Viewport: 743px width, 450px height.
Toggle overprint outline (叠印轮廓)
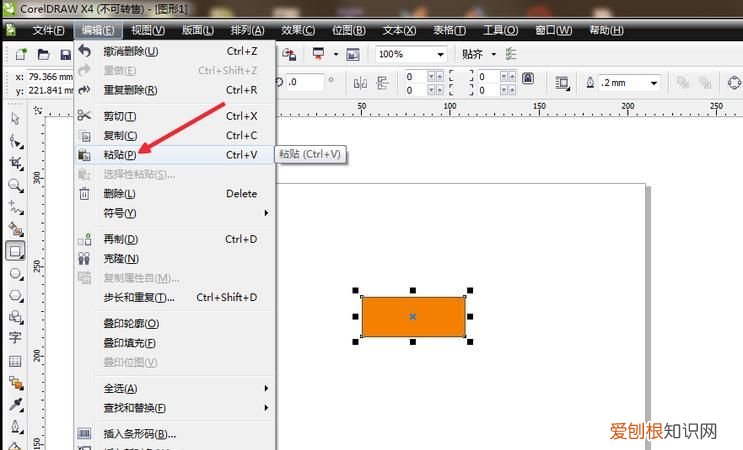[x=131, y=323]
